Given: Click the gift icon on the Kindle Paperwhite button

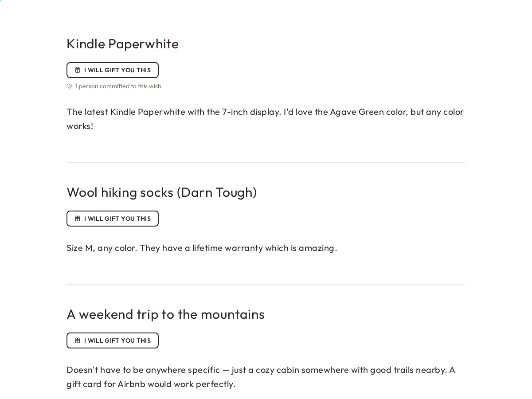Looking at the screenshot, I should 78,70.
